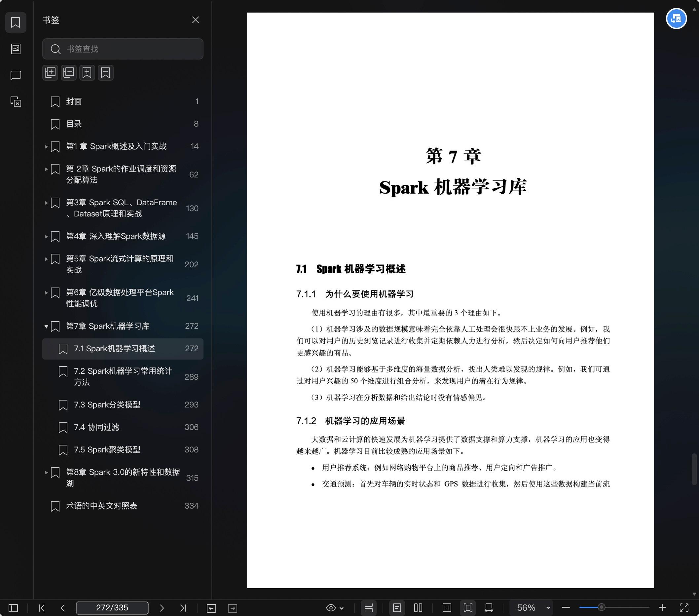Expand all bookmarks icon

[50, 72]
